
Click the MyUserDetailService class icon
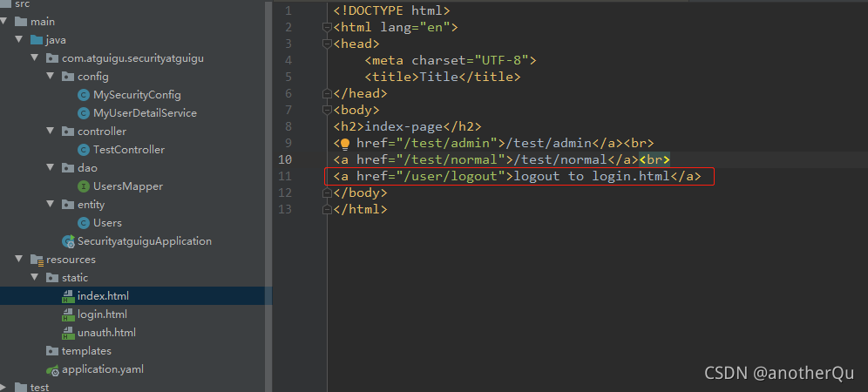tap(84, 113)
